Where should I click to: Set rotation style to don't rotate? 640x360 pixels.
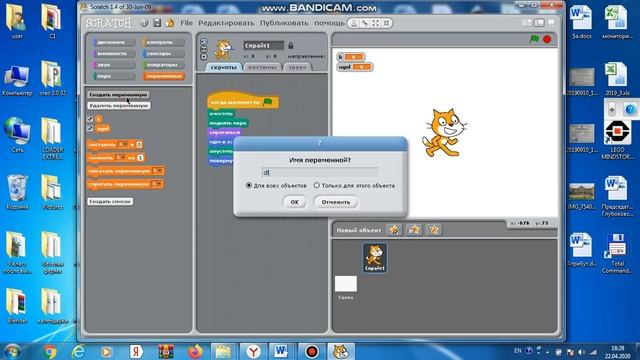(204, 56)
